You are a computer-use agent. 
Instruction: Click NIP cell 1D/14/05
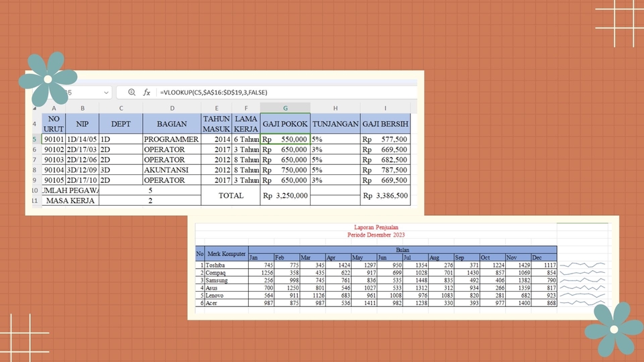click(x=82, y=139)
